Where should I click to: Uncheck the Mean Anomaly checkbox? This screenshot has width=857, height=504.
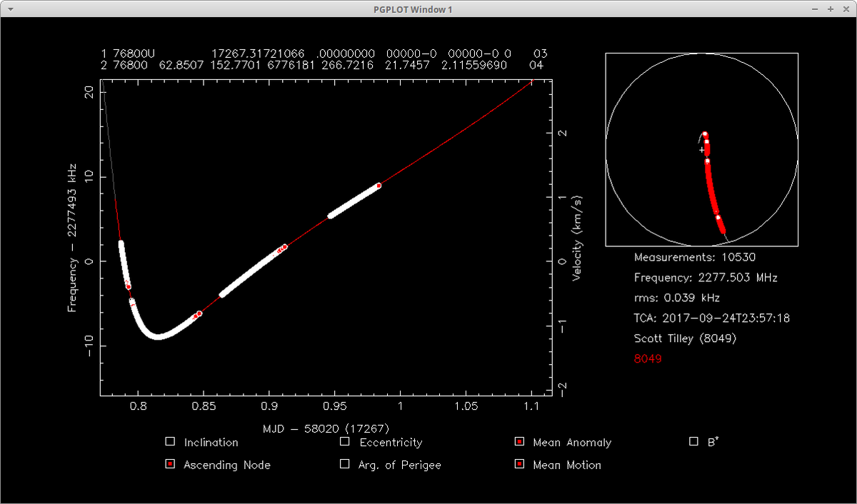[x=519, y=442]
